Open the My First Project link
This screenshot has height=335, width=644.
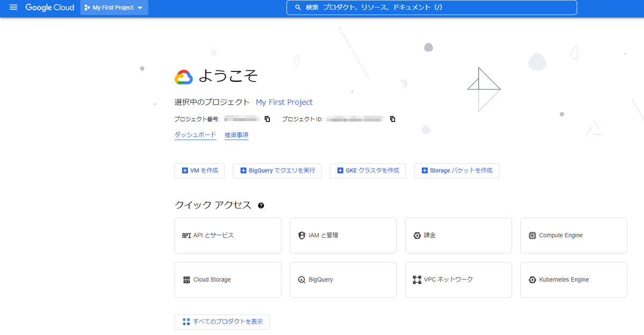tap(284, 102)
